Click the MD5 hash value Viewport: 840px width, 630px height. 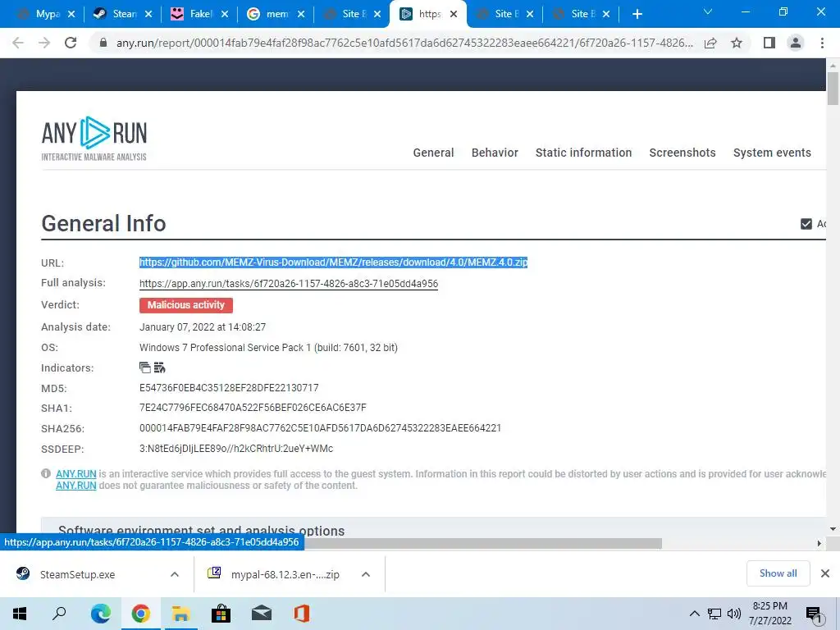tap(229, 387)
